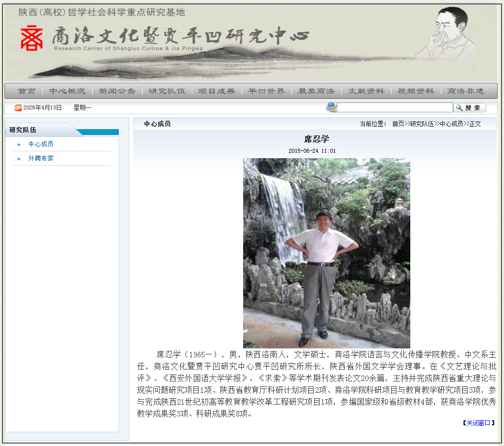Click the photo of 席忍学
Screen dimensions: 504x446
pos(325,251)
